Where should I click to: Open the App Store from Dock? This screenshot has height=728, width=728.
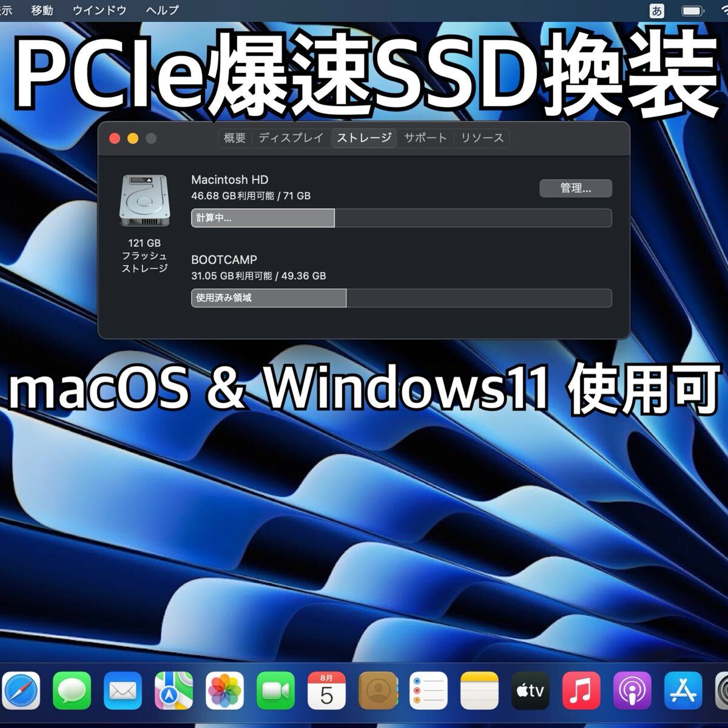point(683,691)
